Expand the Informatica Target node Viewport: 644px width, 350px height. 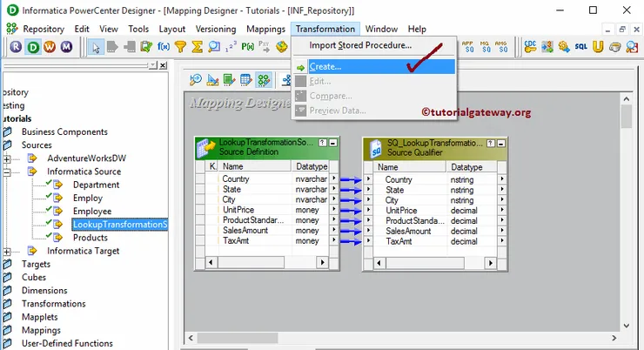click(x=7, y=251)
